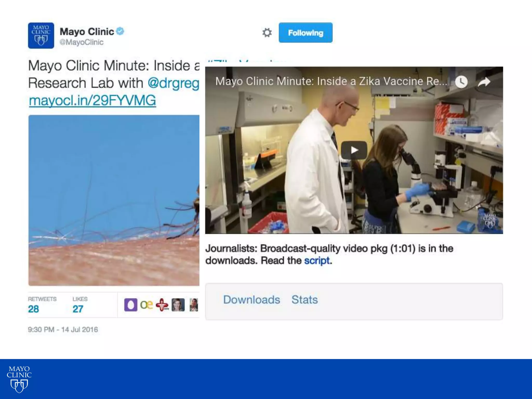View the 28 retweets count
532x399 pixels.
point(34,309)
